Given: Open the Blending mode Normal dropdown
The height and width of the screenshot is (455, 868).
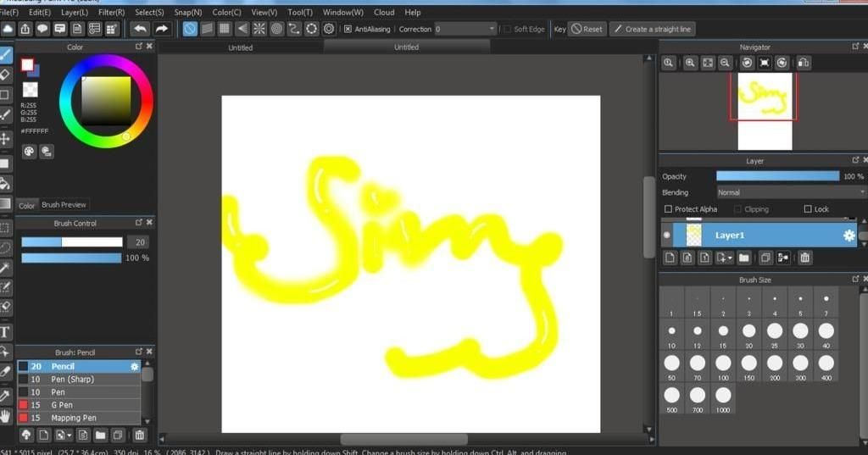Looking at the screenshot, I should [791, 192].
